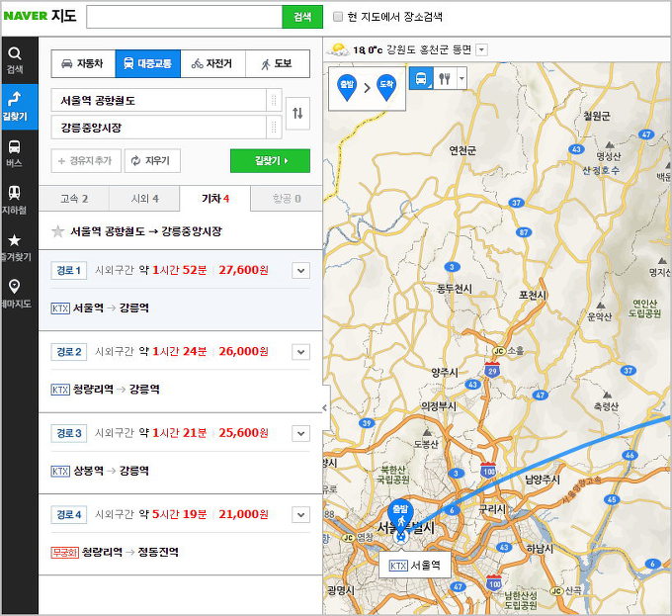Open the 지하철 (subway) sidebar icon

pyautogui.click(x=14, y=199)
